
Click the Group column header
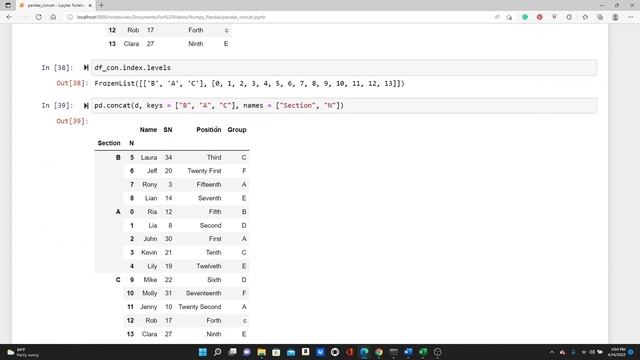tap(237, 130)
